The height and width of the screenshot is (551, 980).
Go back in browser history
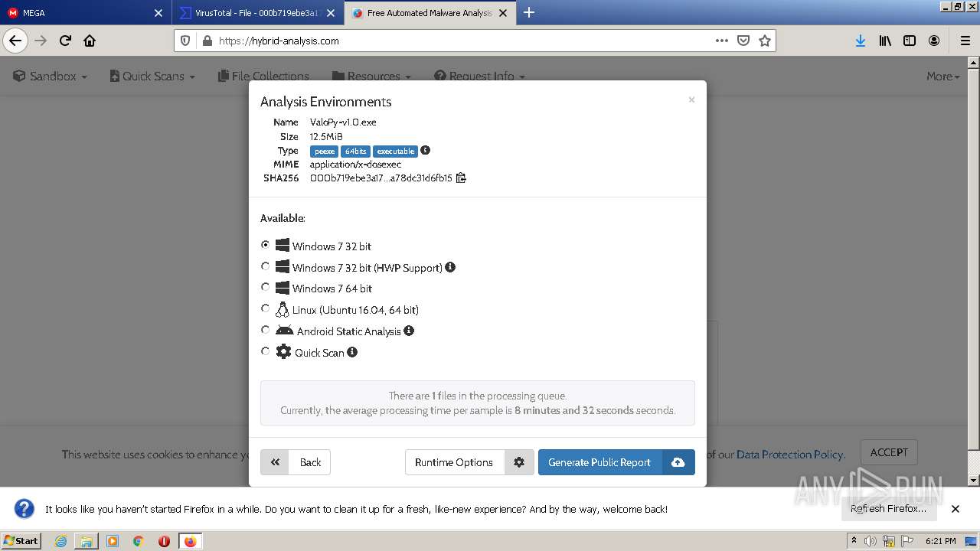15,41
